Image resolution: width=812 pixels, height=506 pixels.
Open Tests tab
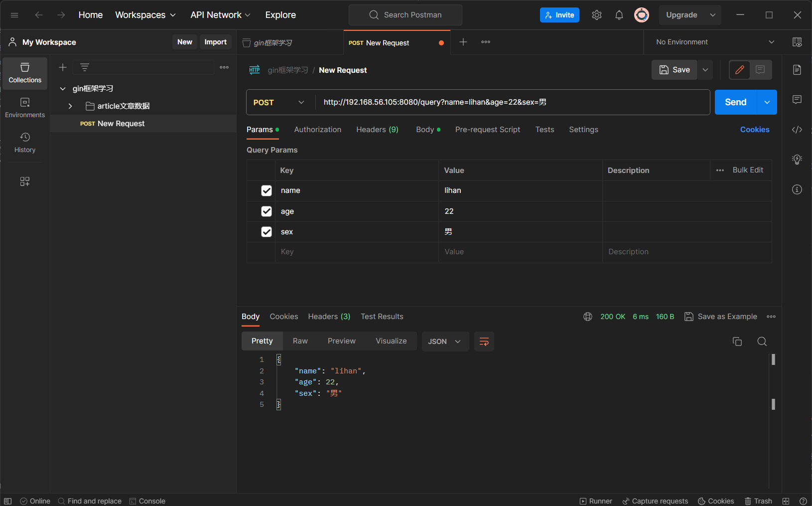(545, 130)
